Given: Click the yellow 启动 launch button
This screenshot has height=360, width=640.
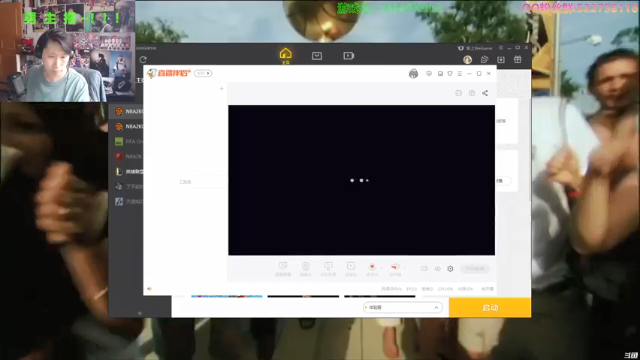Looking at the screenshot, I should [490, 308].
